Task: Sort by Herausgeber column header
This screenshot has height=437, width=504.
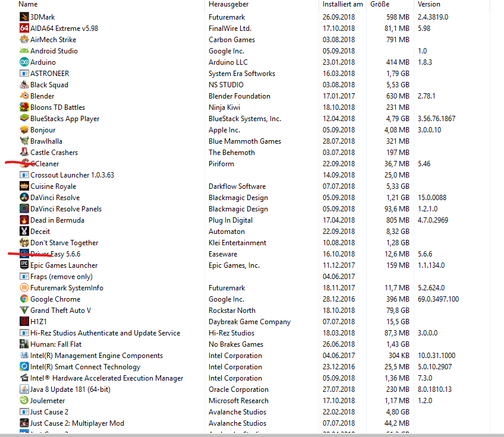Action: pyautogui.click(x=229, y=4)
